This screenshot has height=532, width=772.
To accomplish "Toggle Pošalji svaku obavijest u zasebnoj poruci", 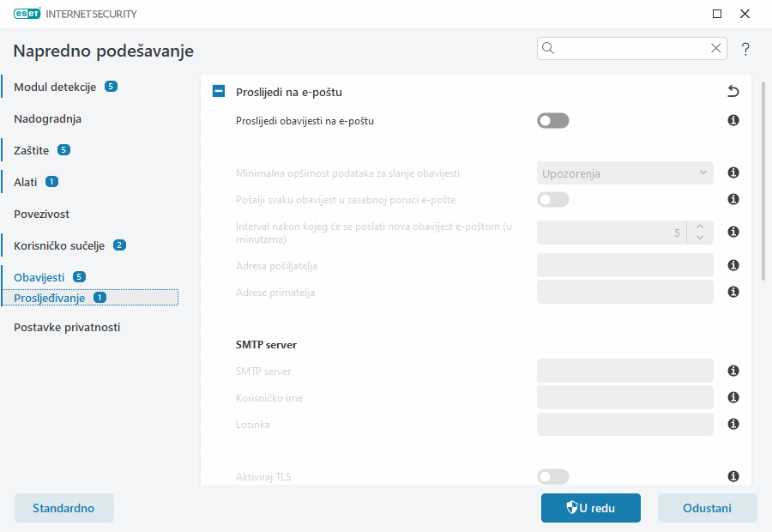I will [553, 200].
